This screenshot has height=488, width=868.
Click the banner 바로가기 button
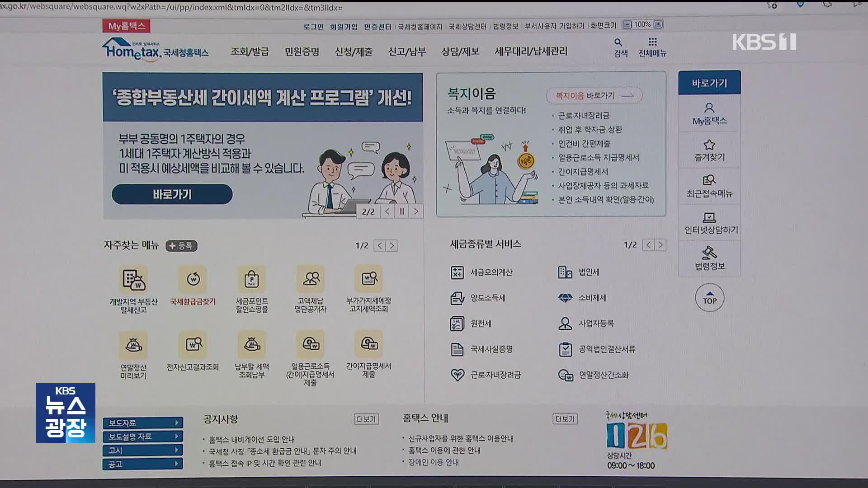pyautogui.click(x=172, y=194)
